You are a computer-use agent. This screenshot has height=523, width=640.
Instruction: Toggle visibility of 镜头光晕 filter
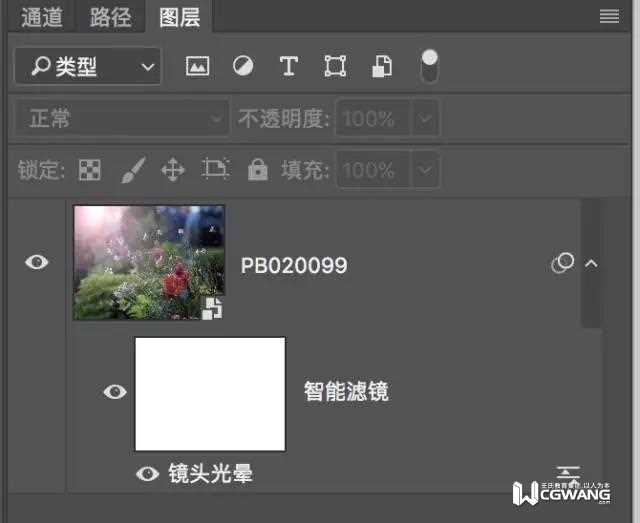(x=147, y=474)
